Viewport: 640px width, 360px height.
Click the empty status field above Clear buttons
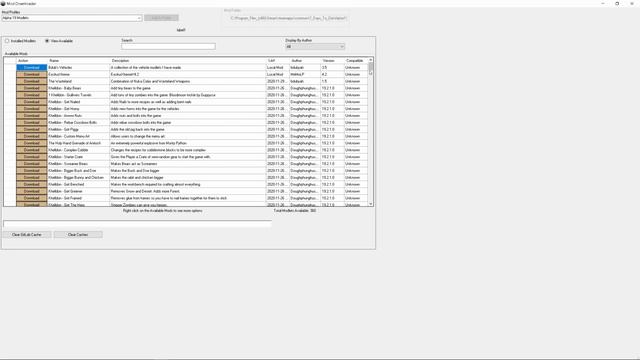click(137, 224)
